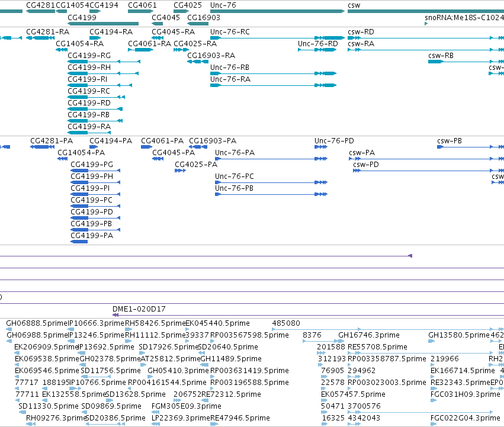Select transcript CG4061-RA label
504x427 pixels.
coord(149,44)
